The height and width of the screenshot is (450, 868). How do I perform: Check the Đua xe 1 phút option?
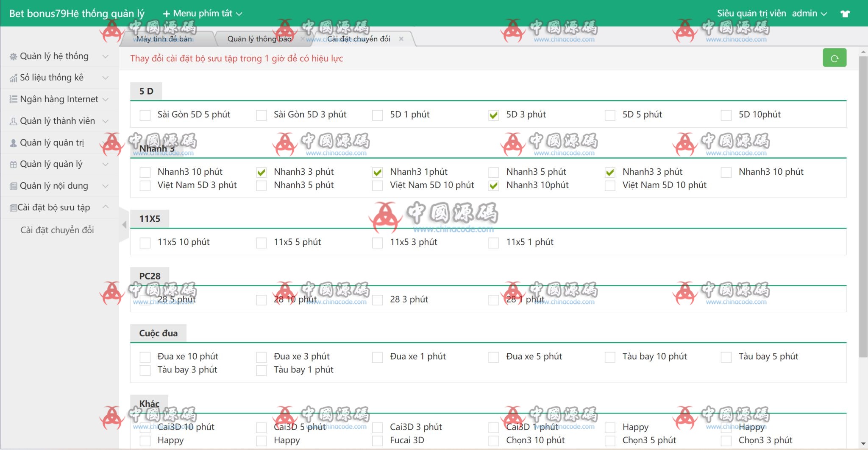(377, 357)
